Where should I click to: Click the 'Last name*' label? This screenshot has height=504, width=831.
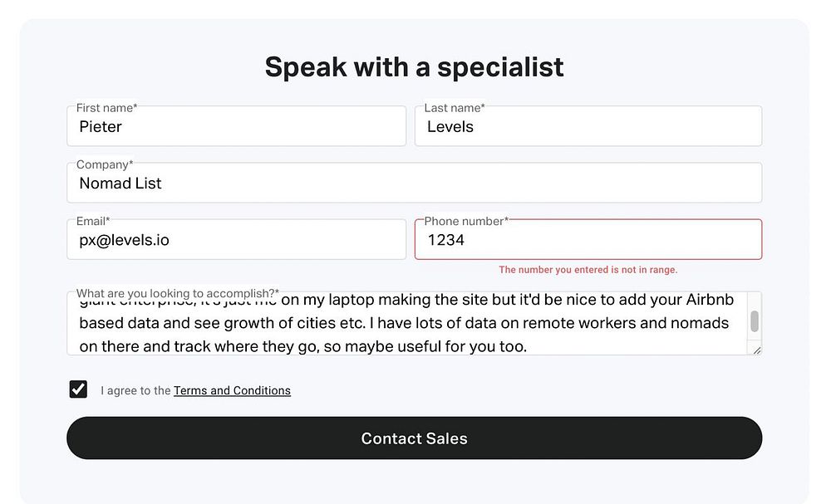(455, 108)
